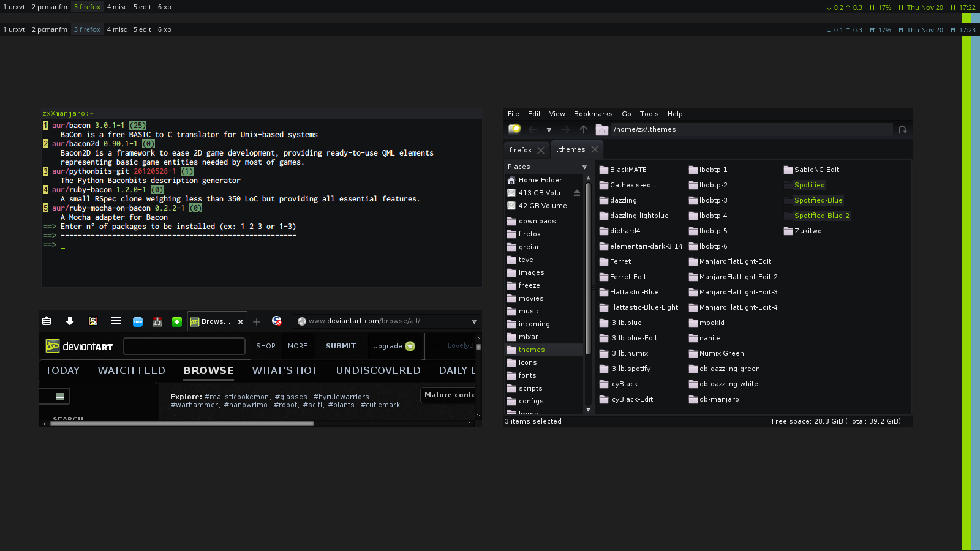Click the #cutiemark explore tag
This screenshot has height=551, width=980.
point(380,405)
